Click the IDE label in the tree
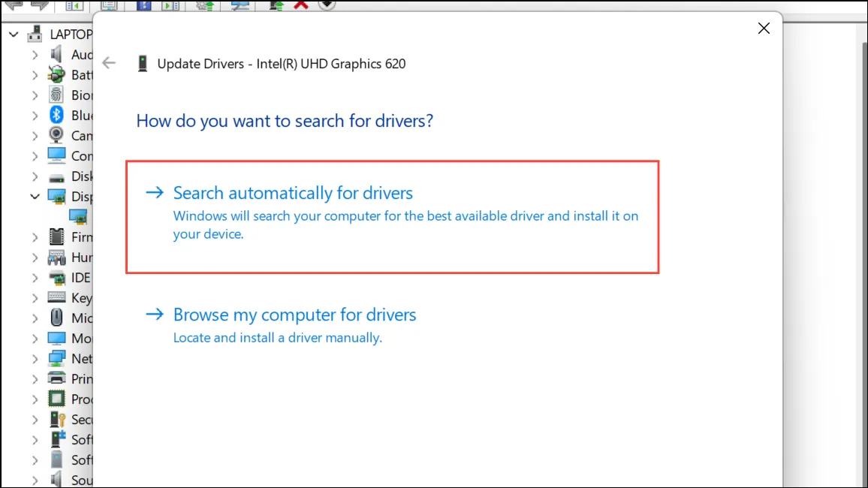 tap(81, 278)
